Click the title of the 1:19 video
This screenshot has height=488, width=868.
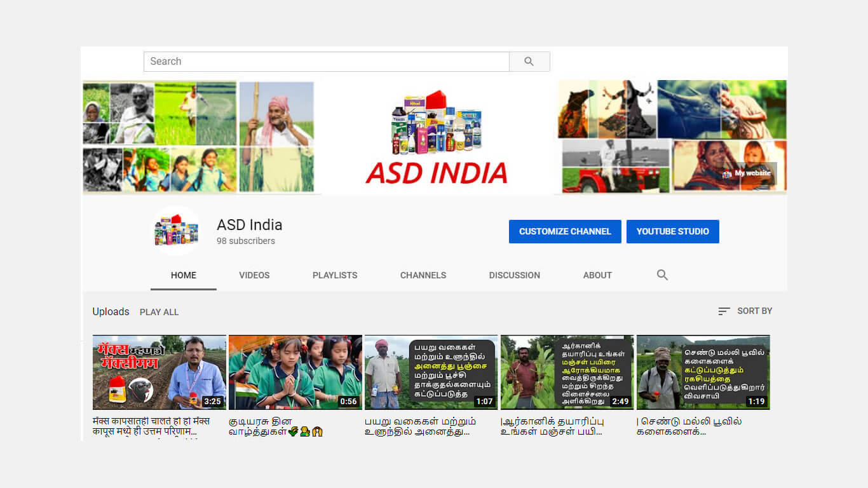(689, 426)
